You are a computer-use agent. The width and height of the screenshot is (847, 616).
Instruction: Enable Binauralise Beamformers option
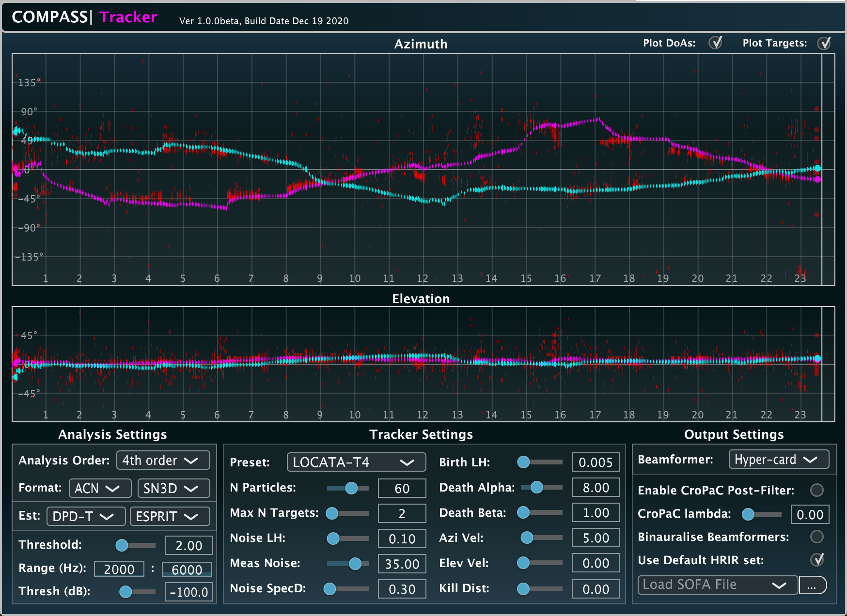(x=817, y=537)
